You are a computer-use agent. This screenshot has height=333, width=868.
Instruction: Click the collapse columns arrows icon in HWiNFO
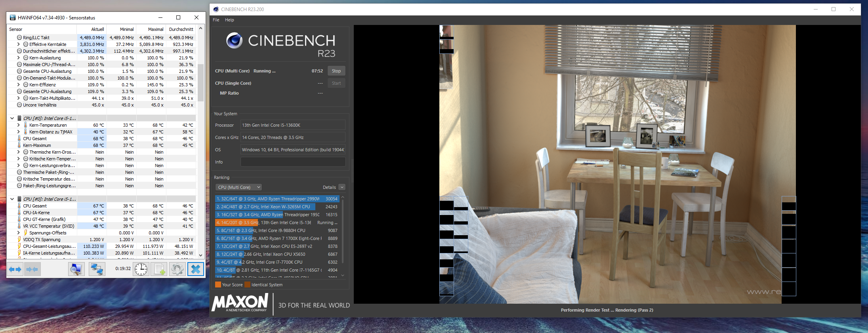(x=32, y=269)
